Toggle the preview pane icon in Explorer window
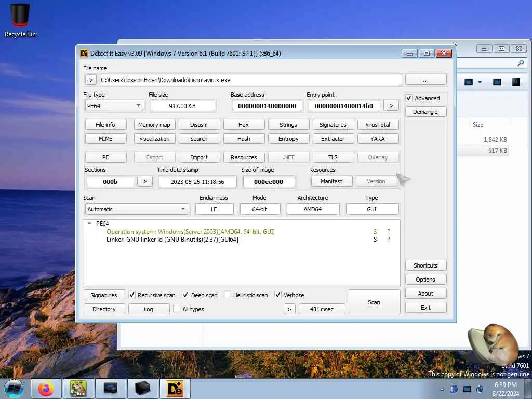Viewport: 532px width, 399px height. pos(497,82)
